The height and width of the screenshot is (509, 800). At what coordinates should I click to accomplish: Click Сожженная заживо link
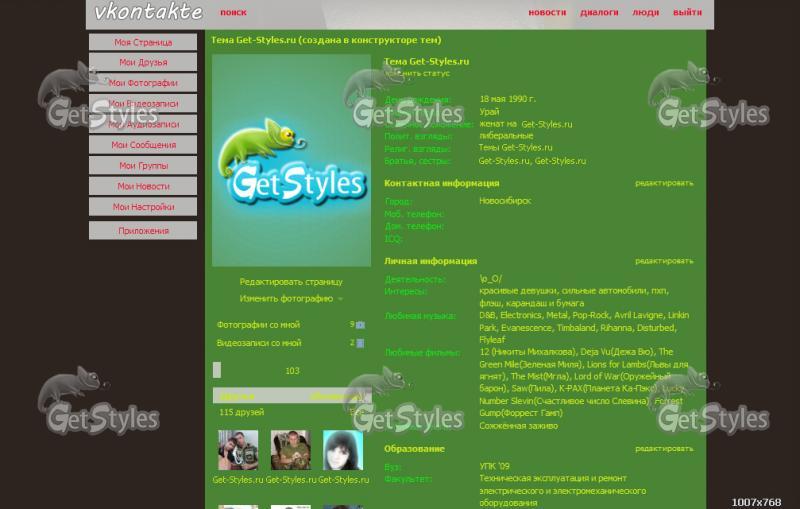pos(518,426)
